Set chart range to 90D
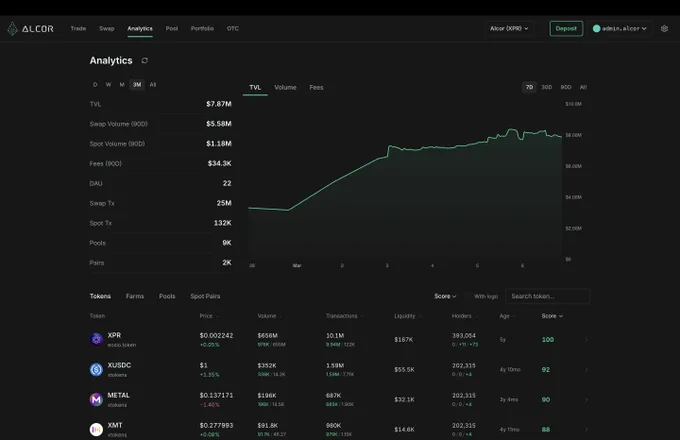680x440 pixels. coord(566,87)
